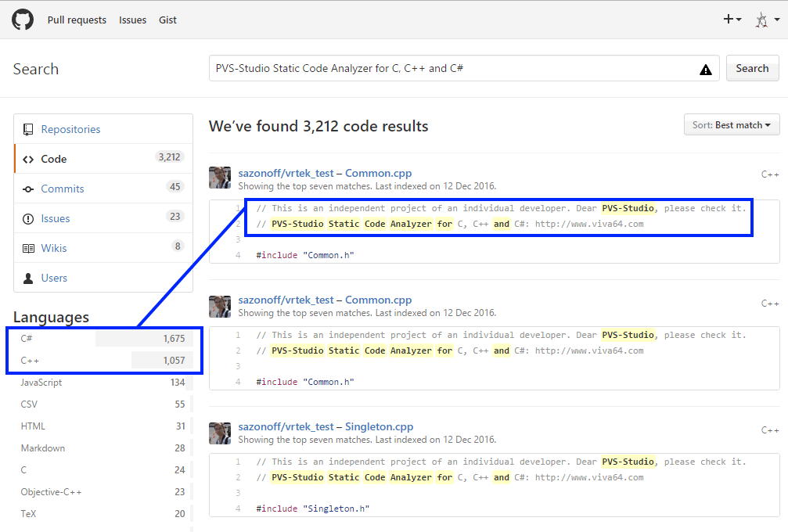Click the 3,212 Code count badge
Image resolution: width=788 pixels, height=532 pixels.
pyautogui.click(x=169, y=157)
